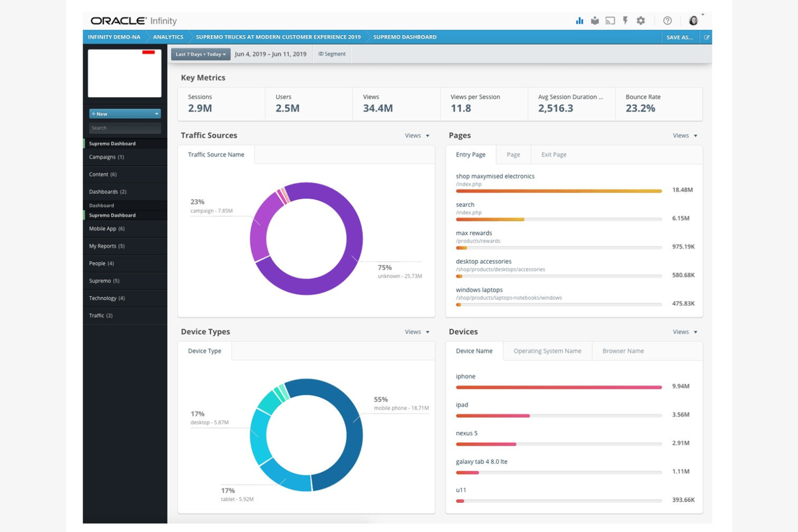Click the Users 2.5M metric card
Viewport: 798px width, 532px height.
coord(309,104)
